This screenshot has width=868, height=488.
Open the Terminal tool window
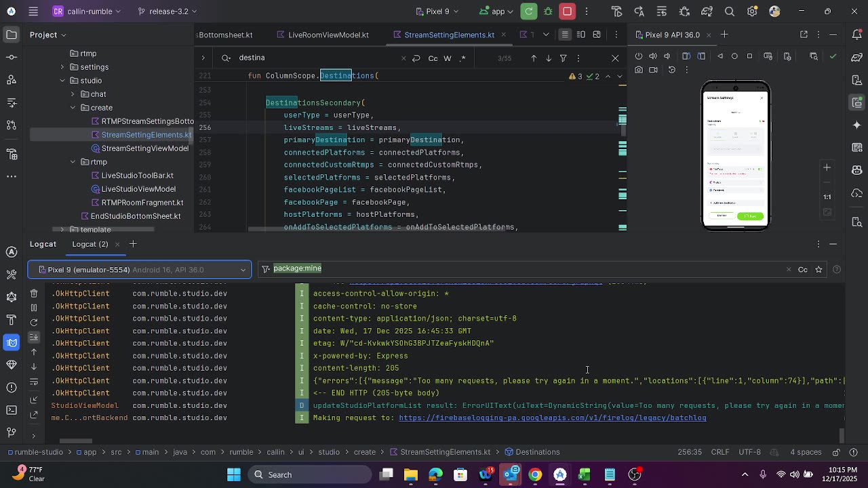pyautogui.click(x=12, y=410)
